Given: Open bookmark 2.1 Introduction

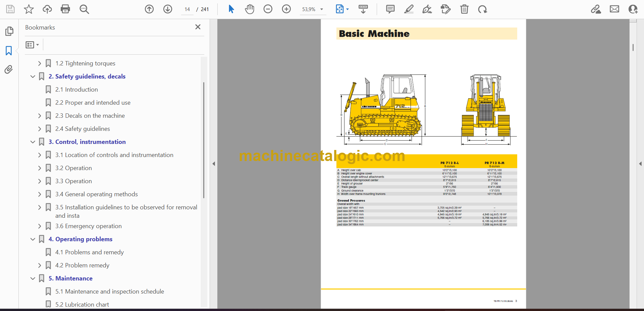Looking at the screenshot, I should (x=76, y=90).
